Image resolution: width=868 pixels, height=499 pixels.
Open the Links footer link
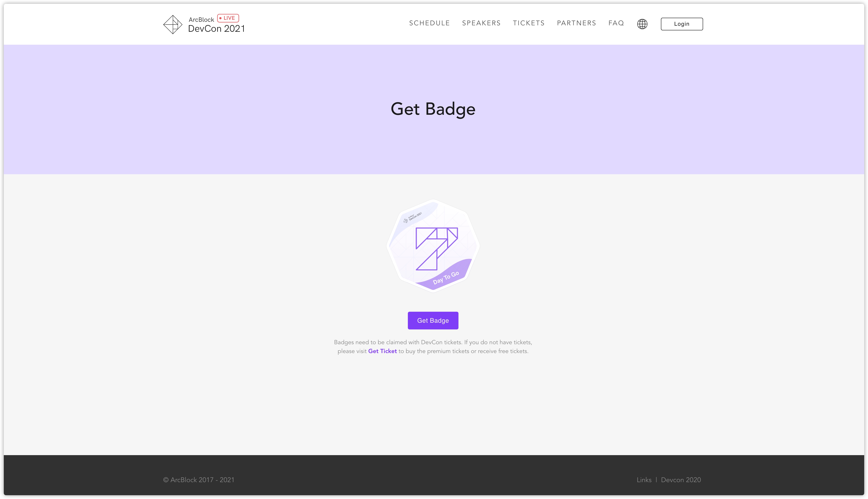coord(644,480)
